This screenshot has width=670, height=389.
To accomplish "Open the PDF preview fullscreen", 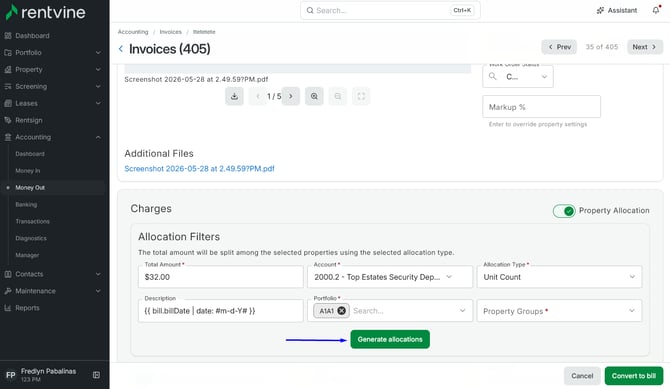I will (361, 96).
